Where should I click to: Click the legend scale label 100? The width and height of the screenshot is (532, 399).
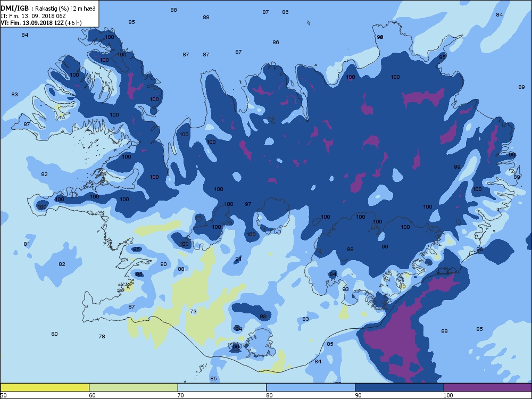click(x=448, y=395)
